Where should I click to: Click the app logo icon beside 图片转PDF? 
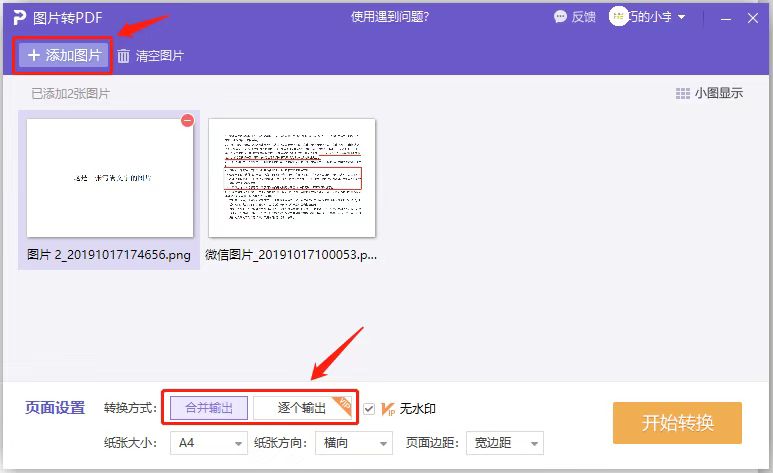[19, 18]
